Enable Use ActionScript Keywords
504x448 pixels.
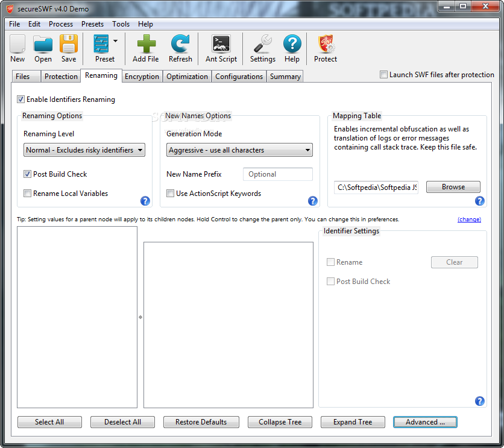pyautogui.click(x=171, y=194)
